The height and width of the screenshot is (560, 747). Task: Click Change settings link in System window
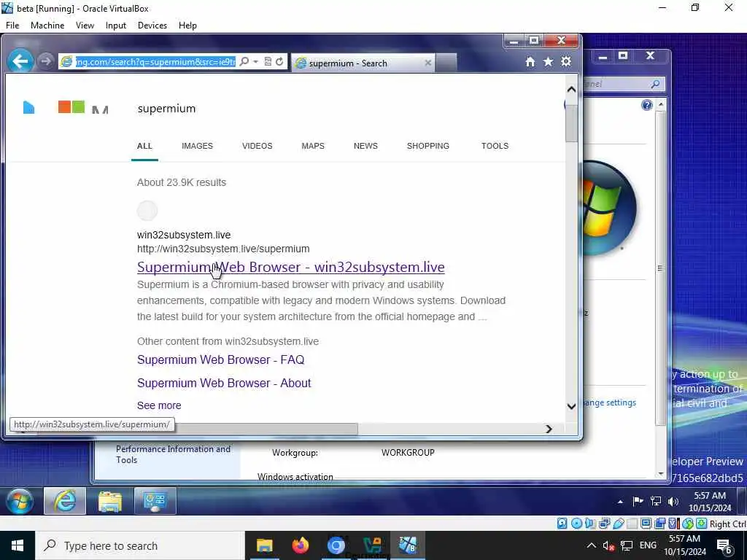(x=610, y=402)
